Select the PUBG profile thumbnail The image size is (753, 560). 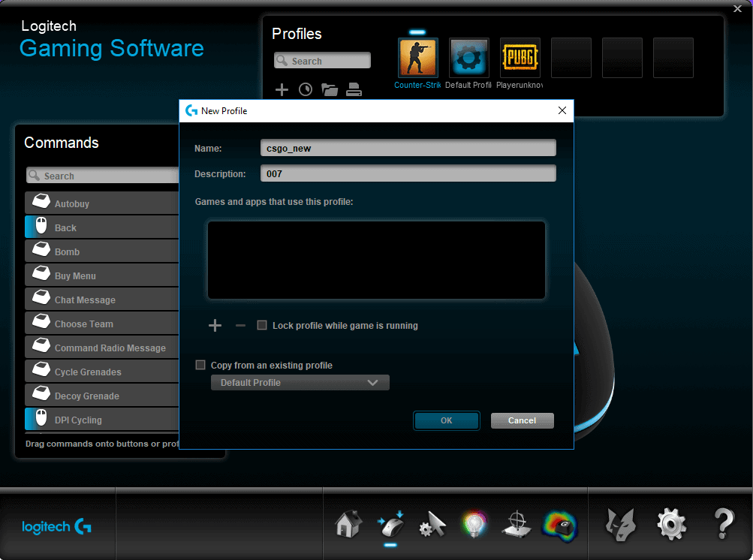pos(520,57)
